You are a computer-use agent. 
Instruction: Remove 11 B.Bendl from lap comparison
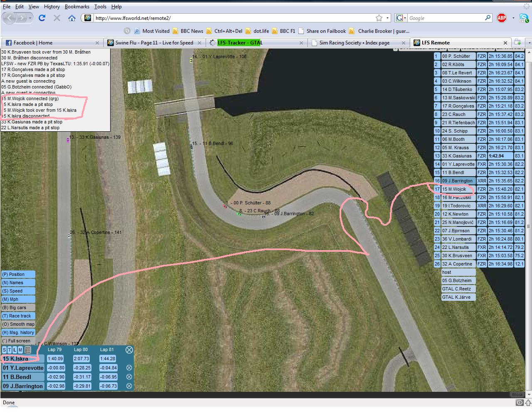tap(129, 377)
